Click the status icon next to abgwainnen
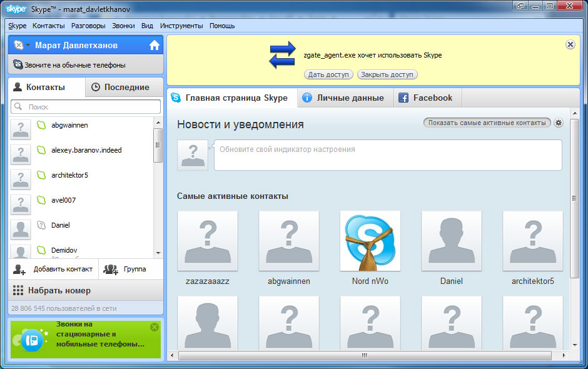The image size is (588, 369). pyautogui.click(x=41, y=125)
